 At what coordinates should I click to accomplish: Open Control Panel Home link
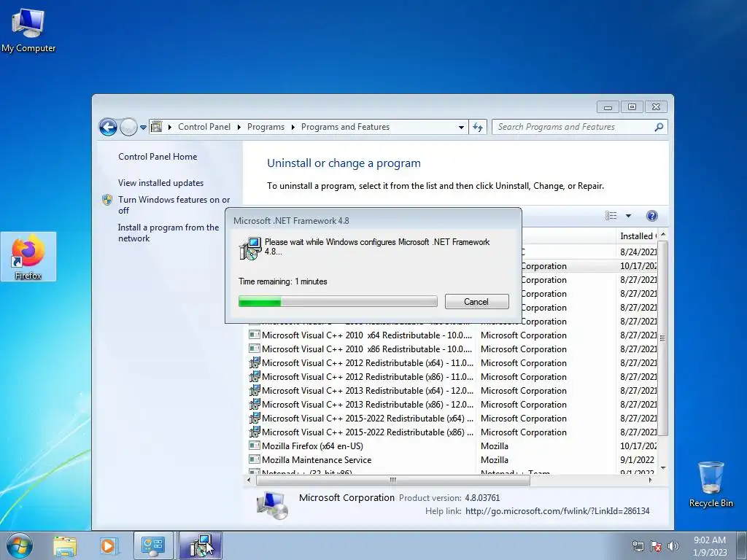pos(158,157)
